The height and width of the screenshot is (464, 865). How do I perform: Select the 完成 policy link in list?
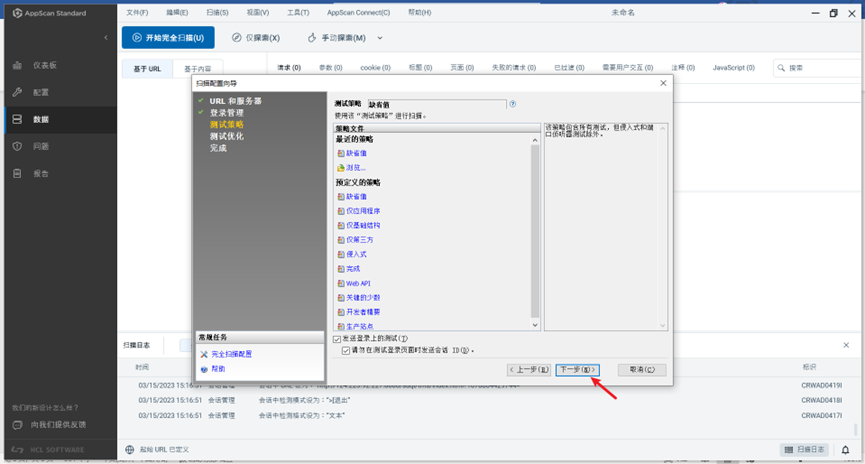coord(353,269)
